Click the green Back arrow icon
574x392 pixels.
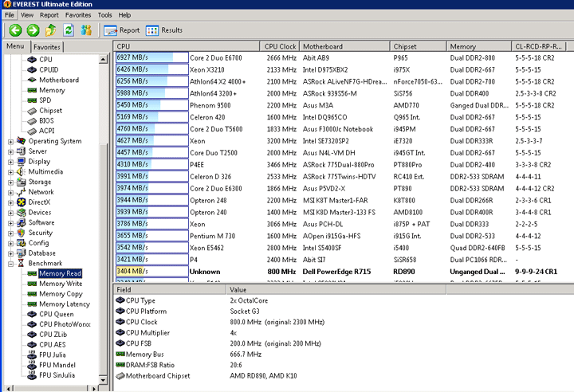(x=15, y=30)
